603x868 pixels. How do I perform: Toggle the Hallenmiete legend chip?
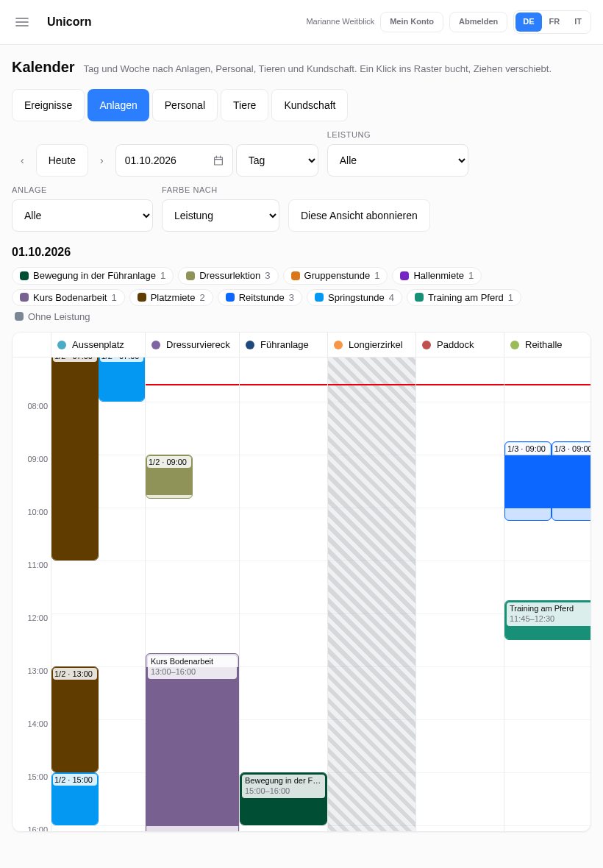click(437, 276)
